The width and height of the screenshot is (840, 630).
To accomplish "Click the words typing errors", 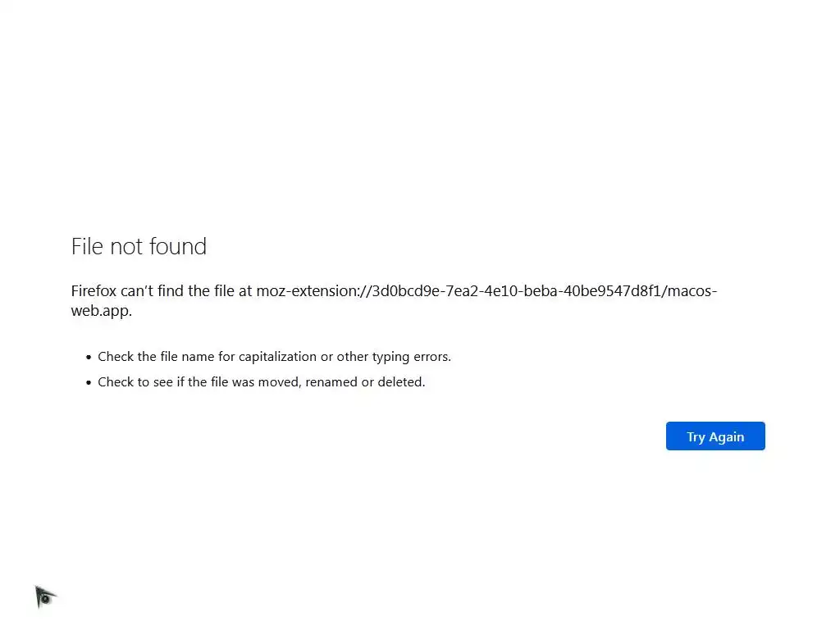I will pyautogui.click(x=411, y=357).
